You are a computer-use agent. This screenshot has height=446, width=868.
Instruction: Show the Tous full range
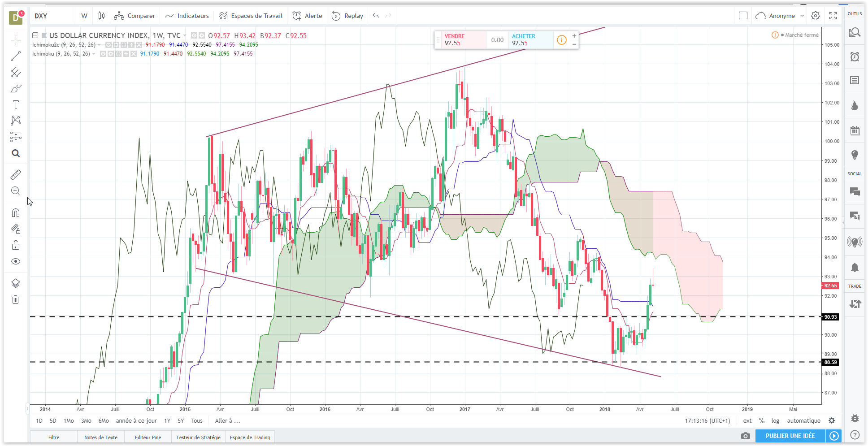pos(197,421)
